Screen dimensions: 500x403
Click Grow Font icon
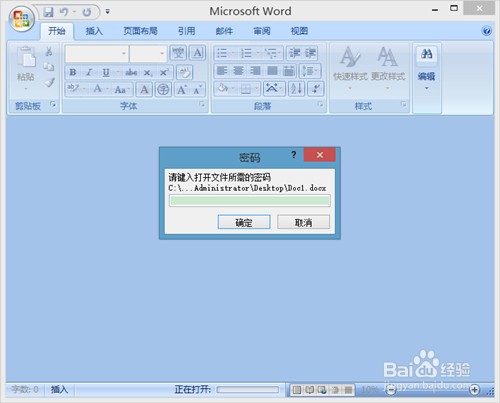coord(182,89)
